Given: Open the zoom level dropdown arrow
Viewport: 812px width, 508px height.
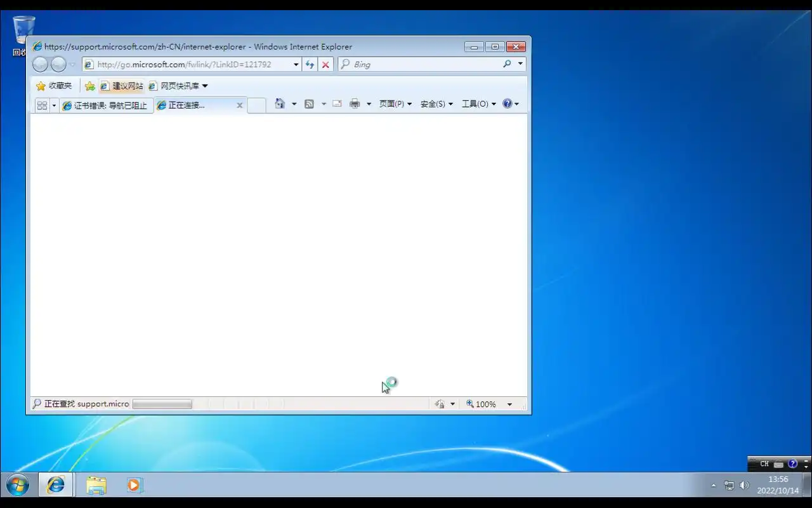Looking at the screenshot, I should coord(509,404).
